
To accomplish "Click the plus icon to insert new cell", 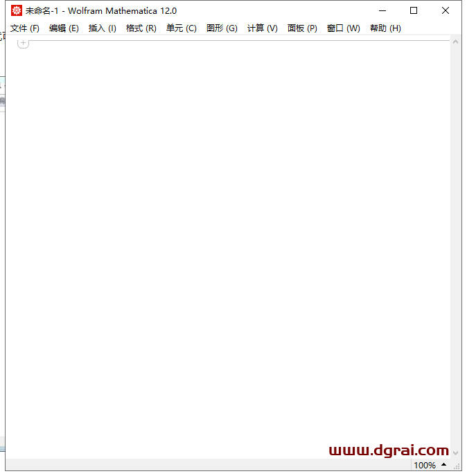I will point(23,43).
